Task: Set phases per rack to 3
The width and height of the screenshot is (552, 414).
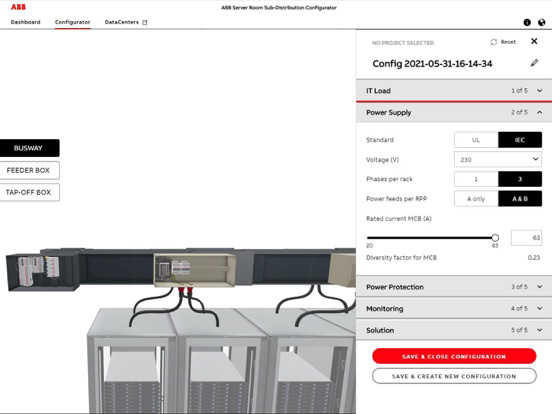Action: (x=520, y=179)
